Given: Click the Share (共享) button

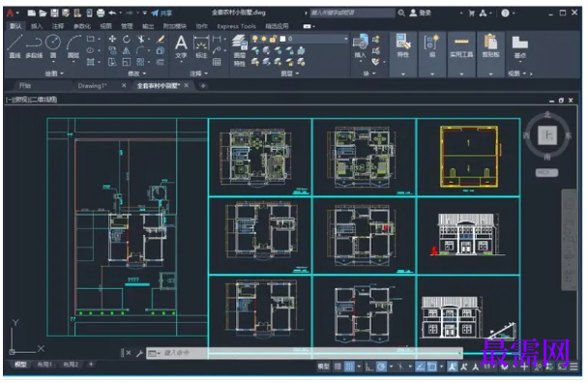Looking at the screenshot, I should coord(162,14).
